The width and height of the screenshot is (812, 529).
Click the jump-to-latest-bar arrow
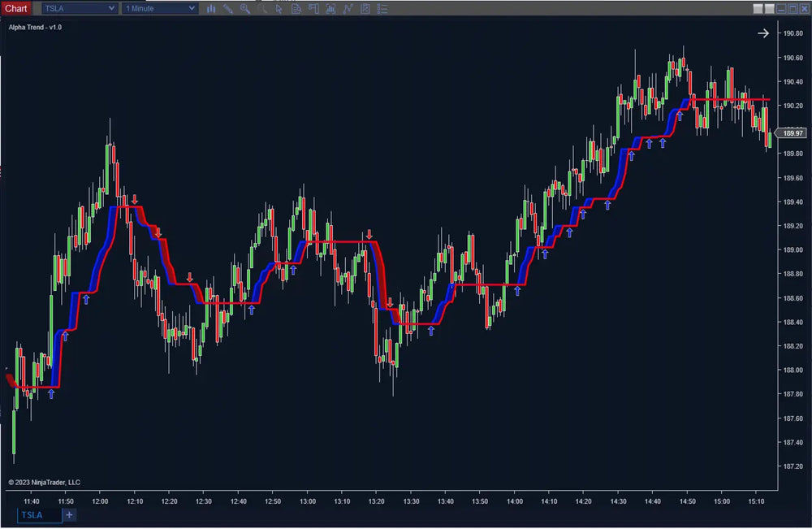tap(762, 33)
